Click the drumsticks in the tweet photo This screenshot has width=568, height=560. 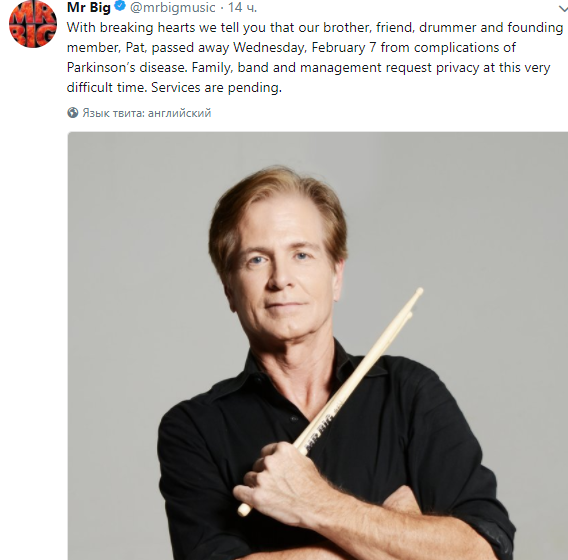[x=330, y=402]
